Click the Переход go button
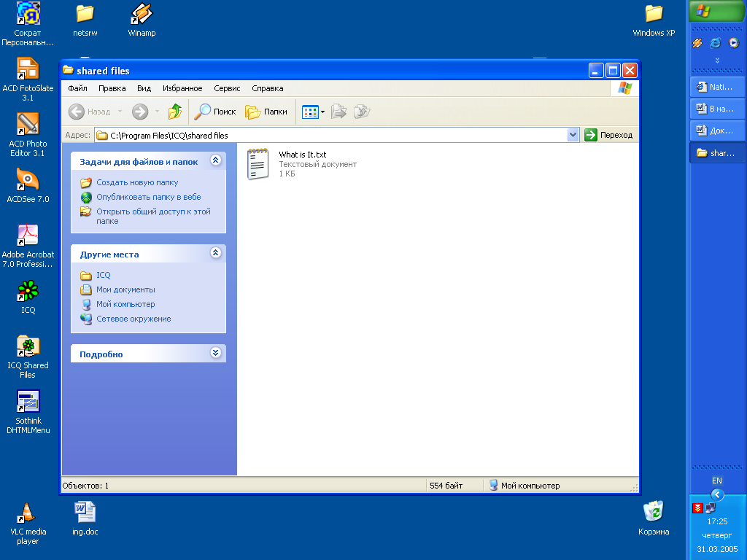This screenshot has height=560, width=747. pyautogui.click(x=608, y=135)
